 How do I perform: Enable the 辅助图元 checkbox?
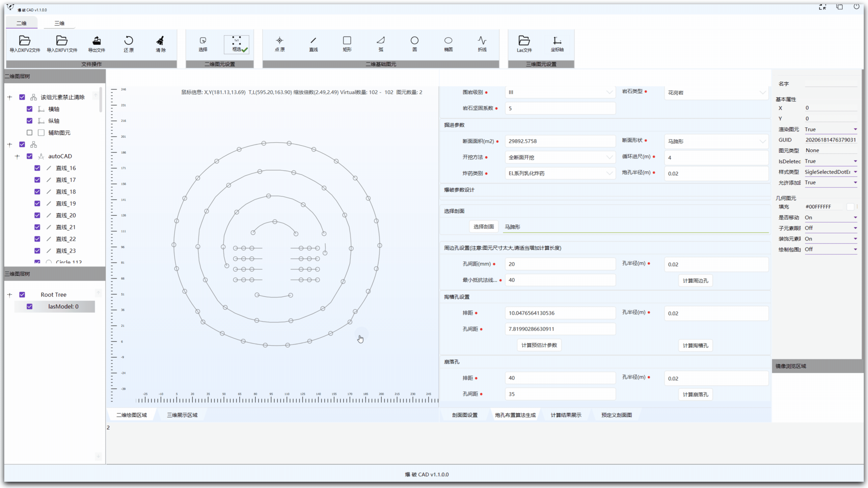point(30,133)
